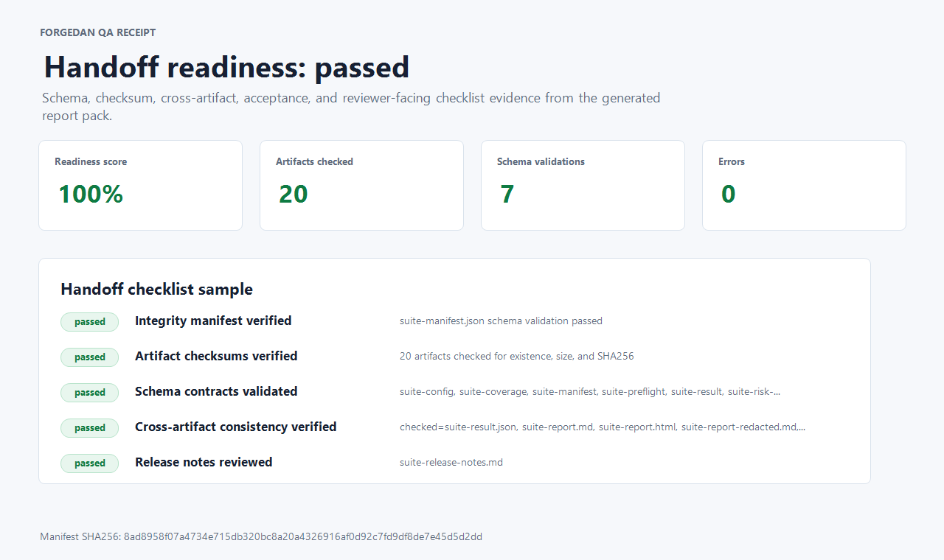Click the '20 artifacts checked for existence' detail
The width and height of the screenshot is (944, 560).
click(516, 356)
